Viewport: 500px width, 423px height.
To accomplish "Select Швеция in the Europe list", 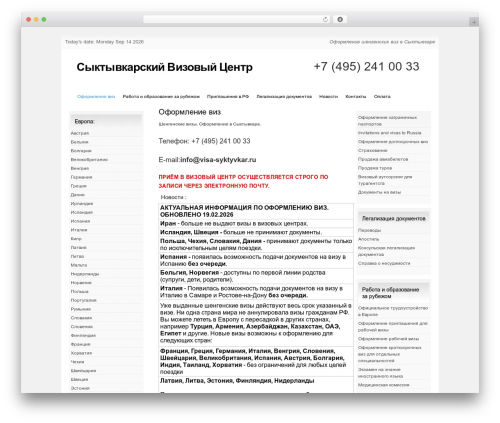I will tap(79, 379).
